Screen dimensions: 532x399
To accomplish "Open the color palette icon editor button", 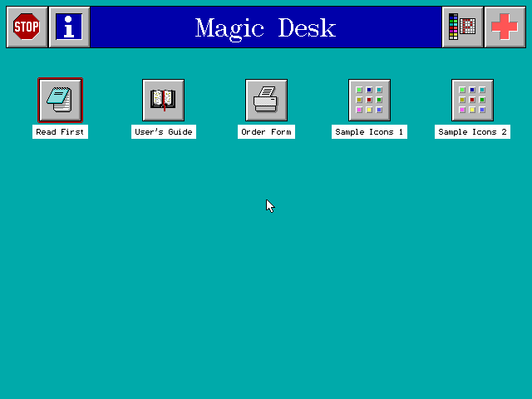I will click(463, 27).
